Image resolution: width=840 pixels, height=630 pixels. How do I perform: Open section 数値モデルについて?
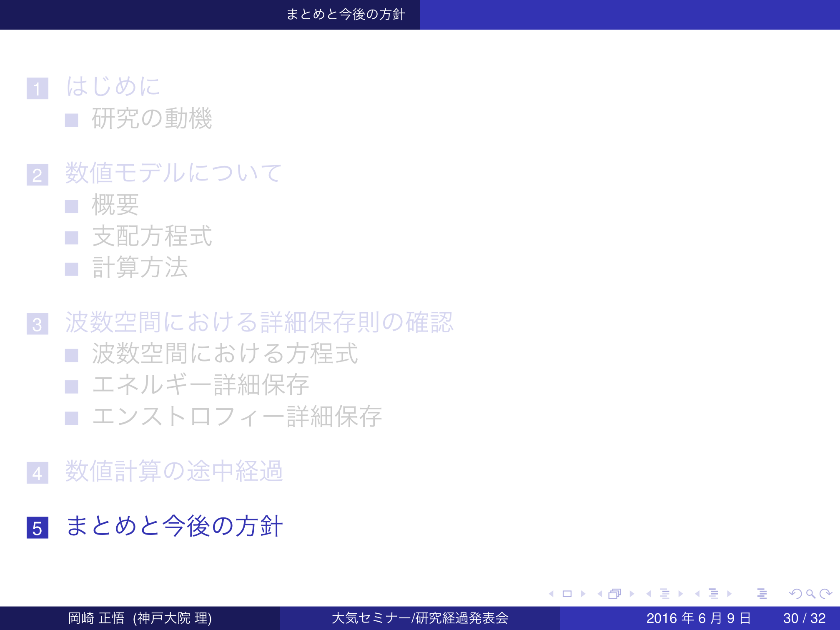click(x=173, y=173)
